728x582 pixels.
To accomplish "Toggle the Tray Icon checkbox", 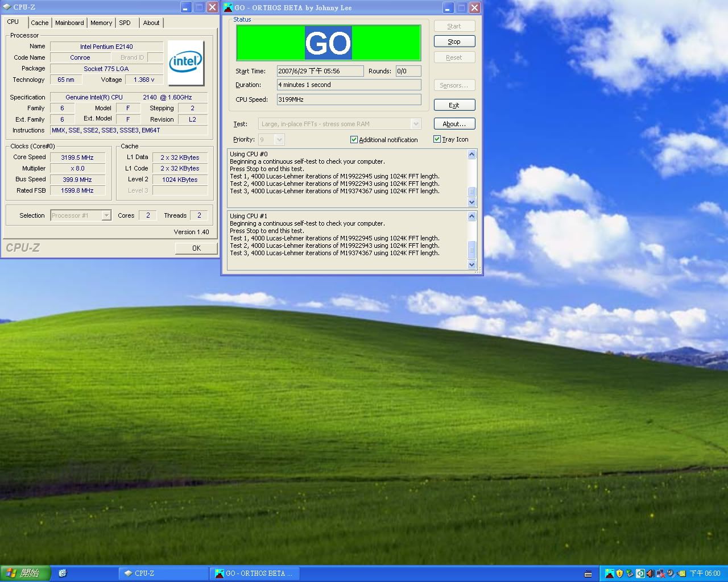I will coord(437,139).
